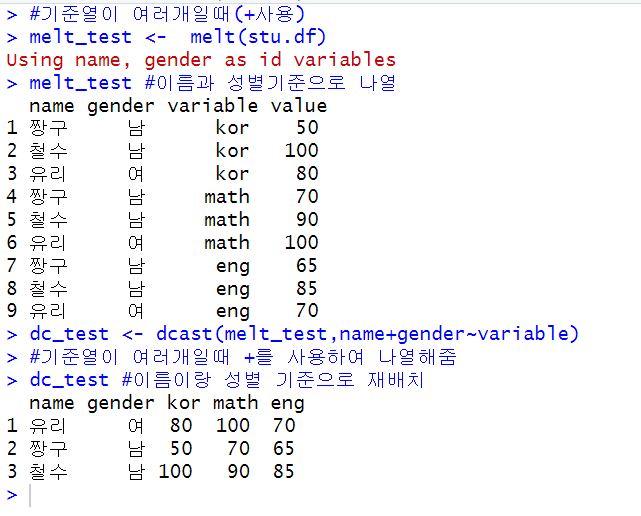
Task: Click eng score '85' in dc_test 철수 row
Action: coord(284,471)
